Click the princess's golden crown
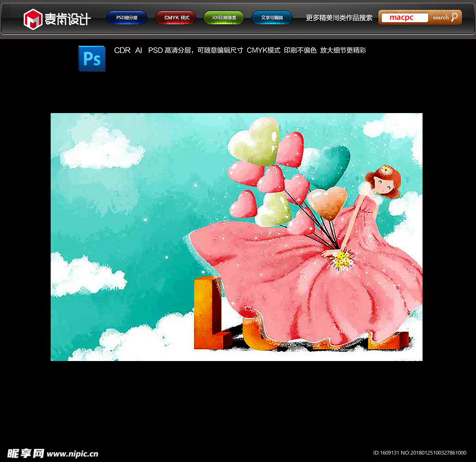 pyautogui.click(x=385, y=169)
